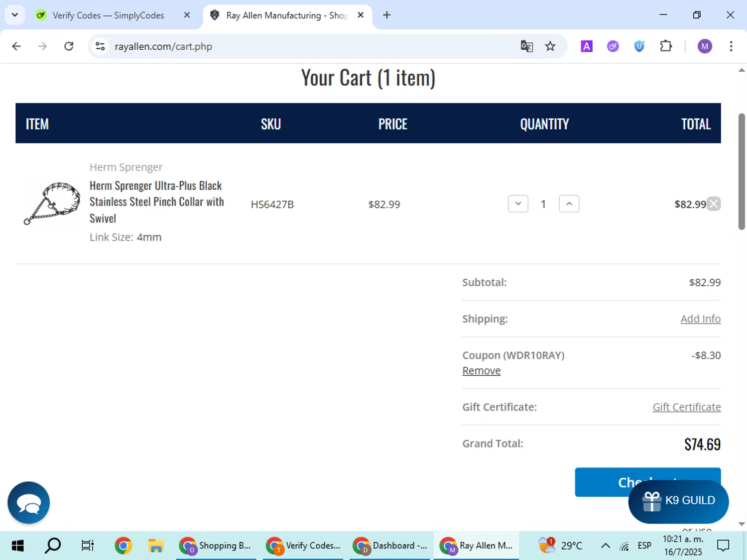The width and height of the screenshot is (747, 560).
Task: Open the SimplyCodes extension icon
Action: pyautogui.click(x=613, y=46)
